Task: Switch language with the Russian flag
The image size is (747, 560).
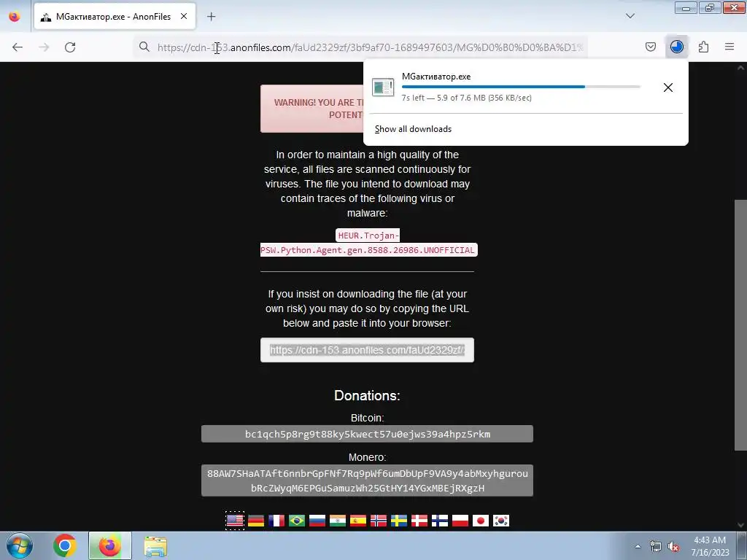Action: [x=317, y=521]
